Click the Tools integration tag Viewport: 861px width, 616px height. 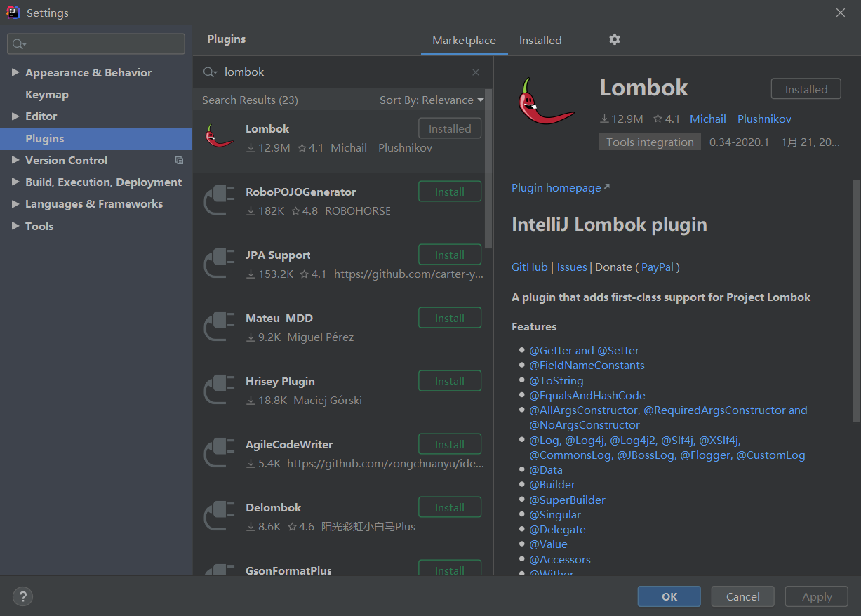coord(650,142)
